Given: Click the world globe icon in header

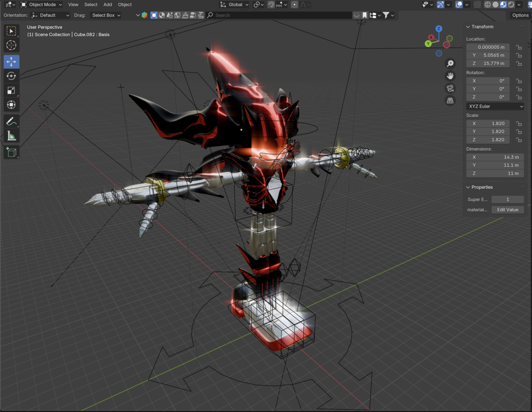Looking at the screenshot, I should [x=177, y=15].
